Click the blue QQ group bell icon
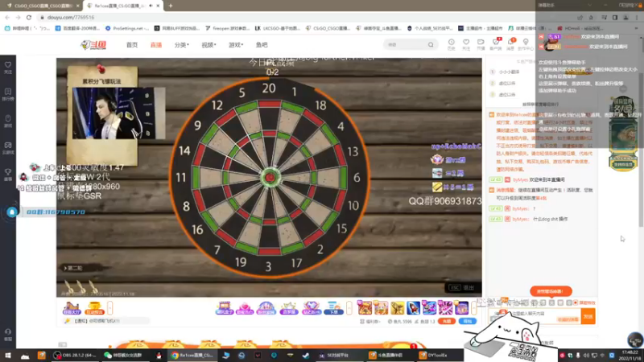644x362 pixels. click(12, 212)
